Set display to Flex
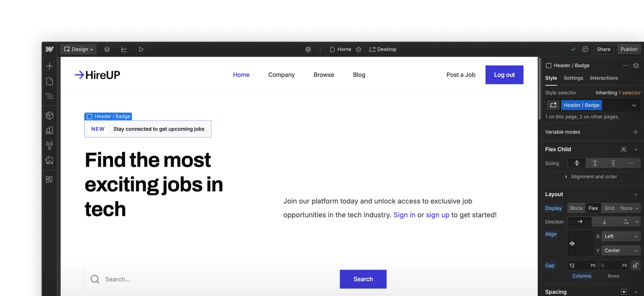This screenshot has width=644, height=296. tap(593, 208)
